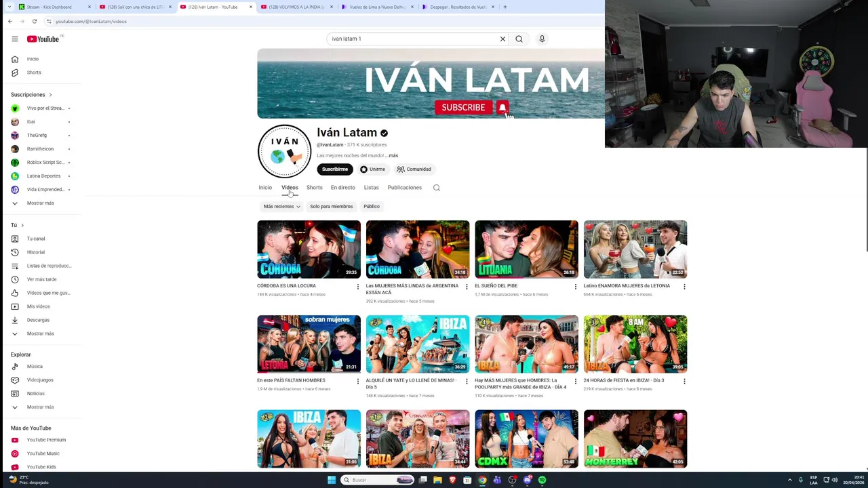Open the CÓRDOBA ES UNA LOCURA thumbnail
This screenshot has width=868, height=488.
coord(309,249)
